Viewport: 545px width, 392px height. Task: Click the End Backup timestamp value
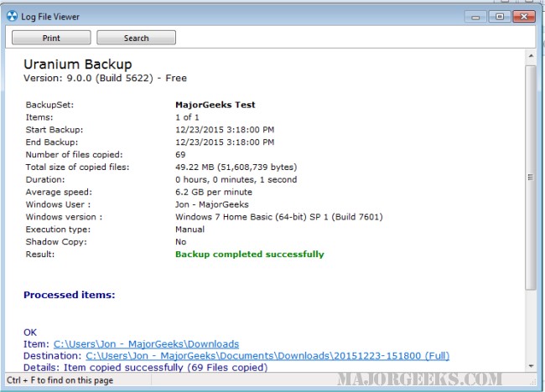(225, 142)
